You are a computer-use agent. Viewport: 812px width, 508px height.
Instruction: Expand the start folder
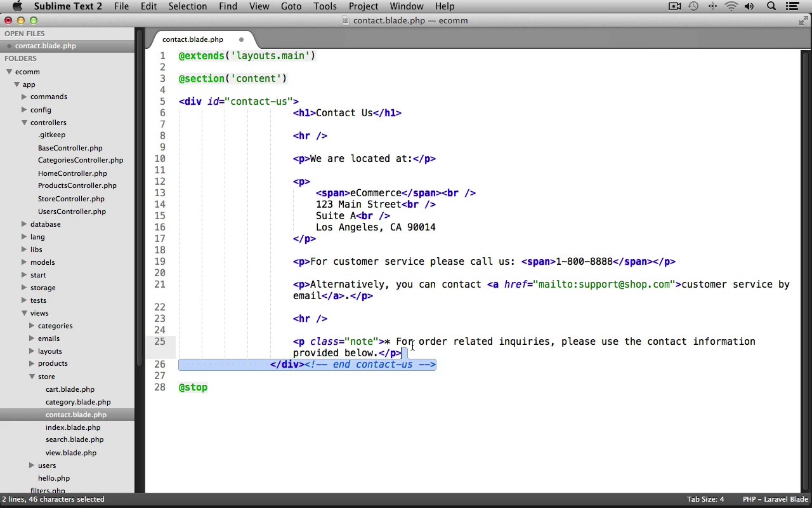click(x=24, y=275)
